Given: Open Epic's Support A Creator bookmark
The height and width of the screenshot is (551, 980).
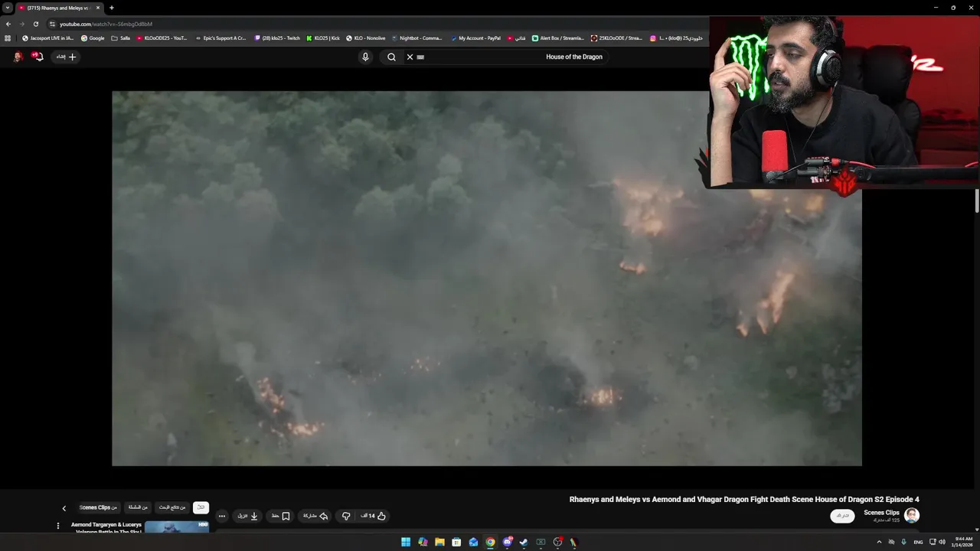Looking at the screenshot, I should coord(220,38).
